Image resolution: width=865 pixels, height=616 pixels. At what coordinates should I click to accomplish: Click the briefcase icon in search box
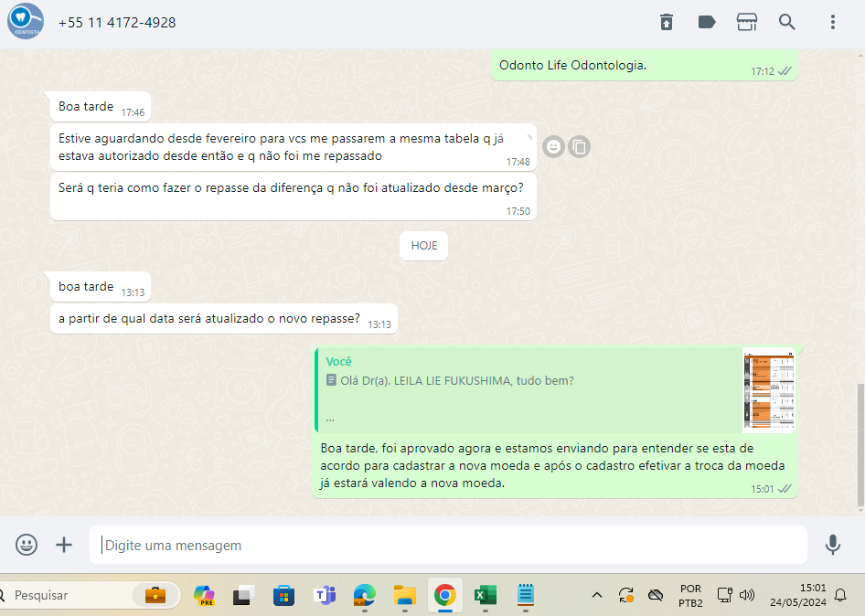(155, 595)
